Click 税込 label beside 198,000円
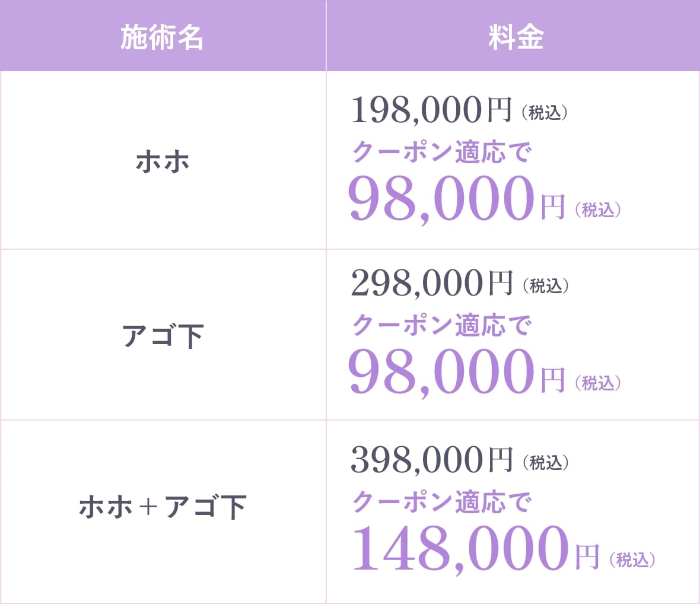 (x=545, y=112)
